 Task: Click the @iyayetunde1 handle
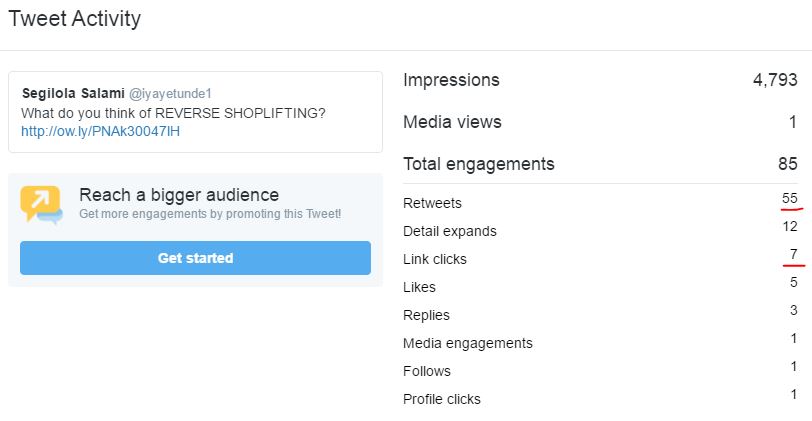coord(170,94)
